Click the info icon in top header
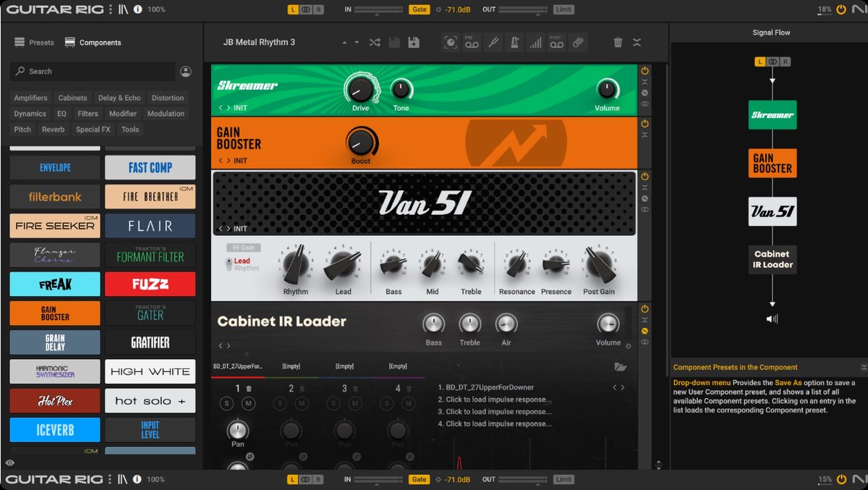 (137, 9)
